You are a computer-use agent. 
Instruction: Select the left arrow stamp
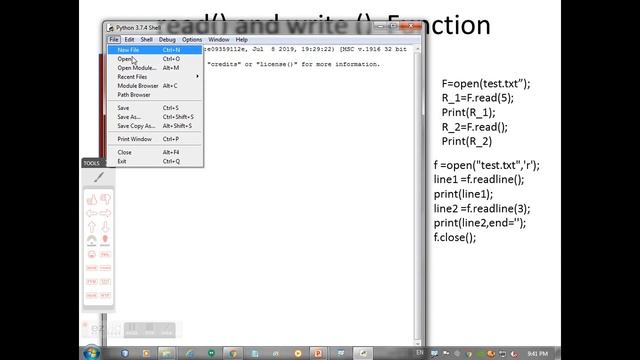pos(92,213)
